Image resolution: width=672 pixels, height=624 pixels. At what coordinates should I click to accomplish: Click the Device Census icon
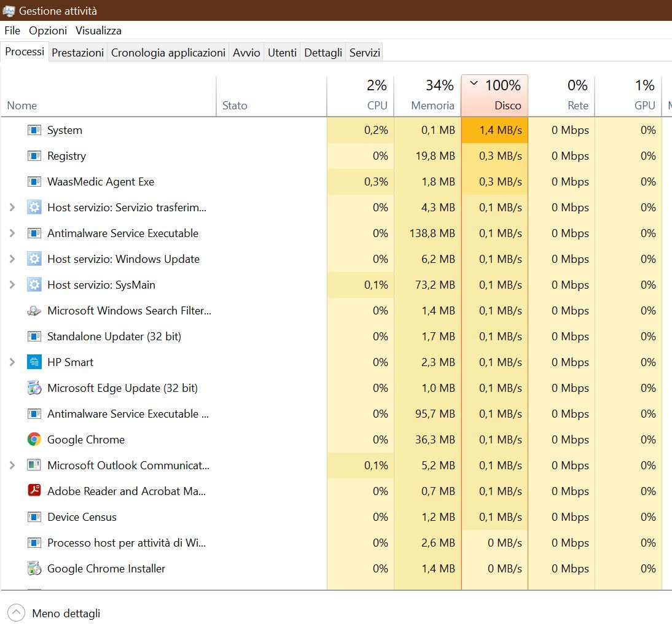pos(34,517)
